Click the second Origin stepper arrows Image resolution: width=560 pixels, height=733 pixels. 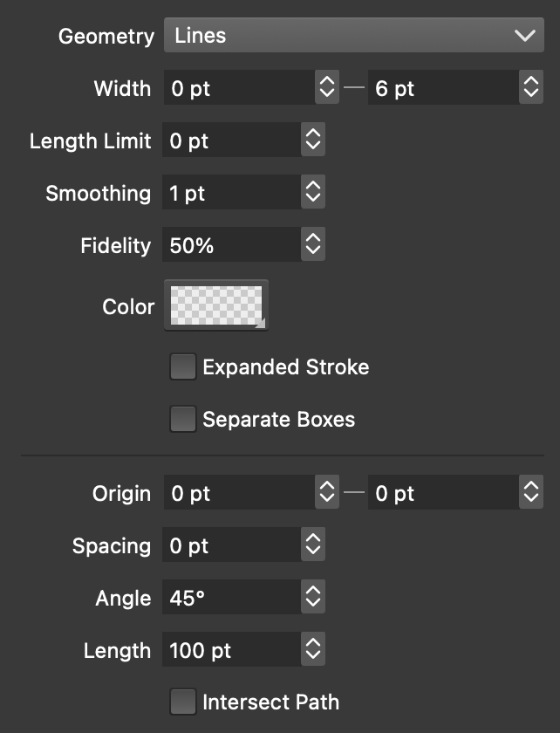pyautogui.click(x=530, y=493)
